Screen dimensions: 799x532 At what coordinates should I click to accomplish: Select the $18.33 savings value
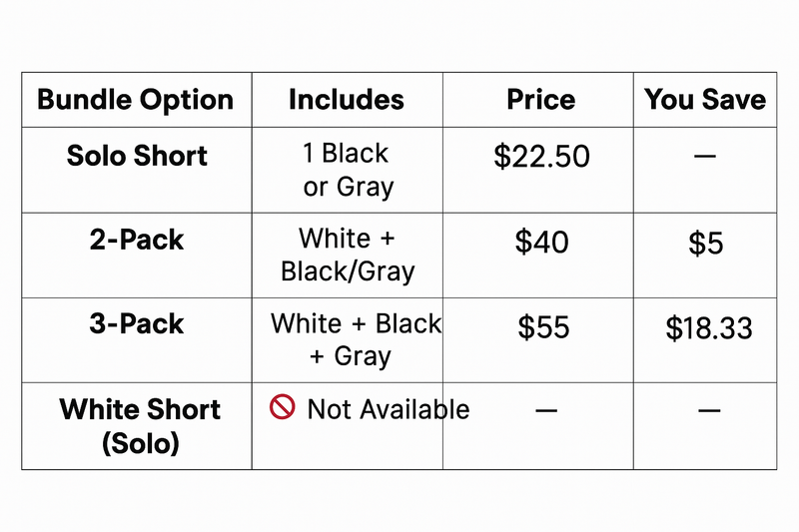pos(709,327)
